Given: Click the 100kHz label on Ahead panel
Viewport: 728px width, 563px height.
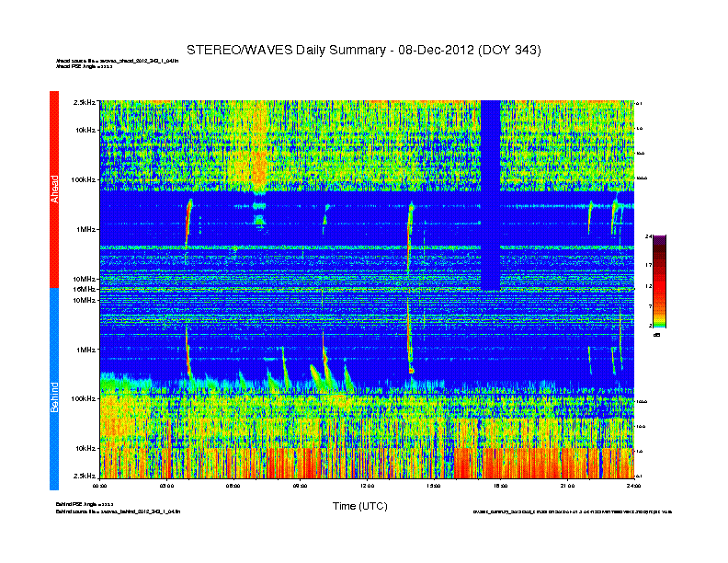Looking at the screenshot, I should coord(83,179).
